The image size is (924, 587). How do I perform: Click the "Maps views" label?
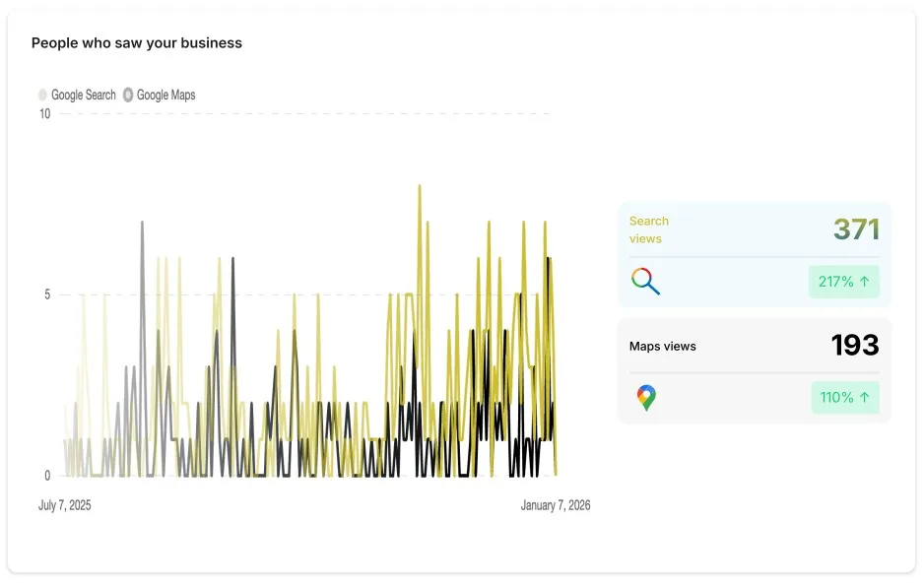(662, 346)
